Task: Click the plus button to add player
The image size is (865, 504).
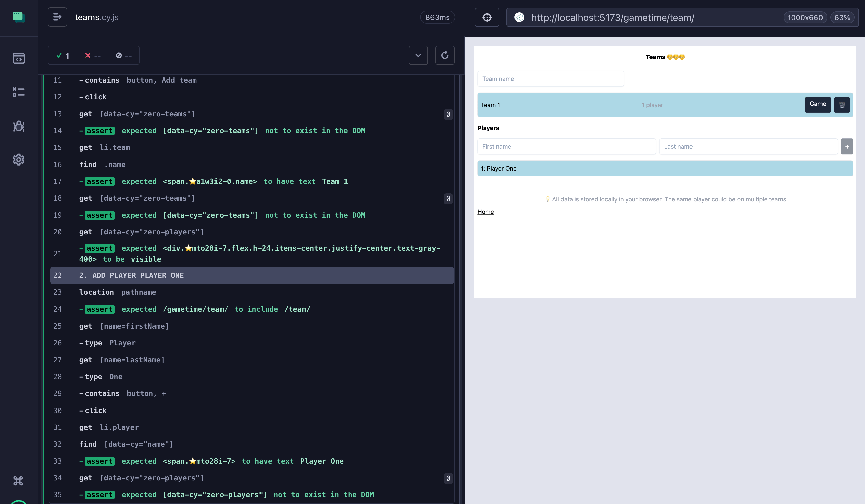Action: click(x=847, y=146)
